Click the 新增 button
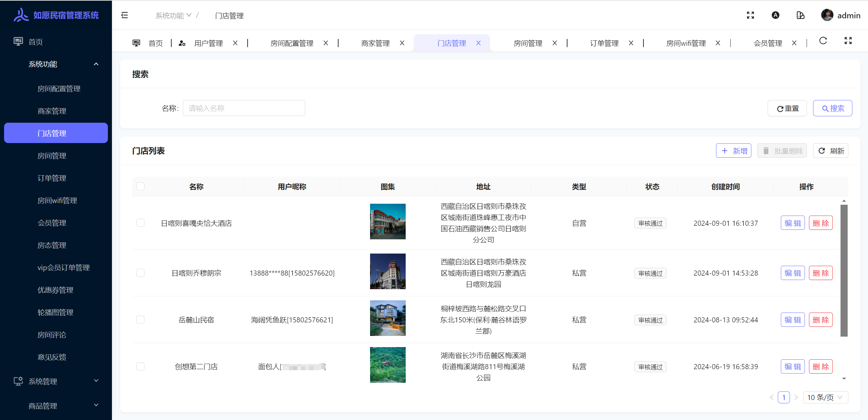Viewport: 868px width, 420px height. [x=733, y=151]
